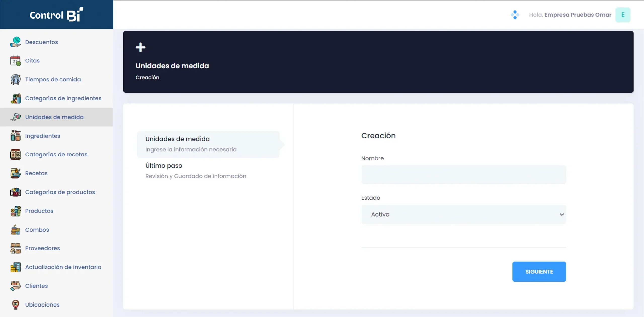Click the user avatar letter E
644x317 pixels.
623,15
